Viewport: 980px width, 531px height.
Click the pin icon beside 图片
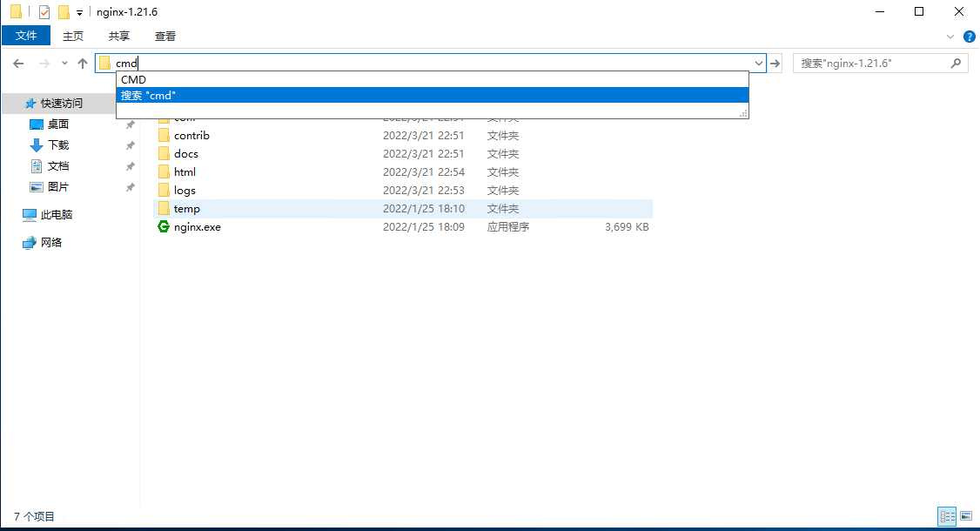(130, 187)
